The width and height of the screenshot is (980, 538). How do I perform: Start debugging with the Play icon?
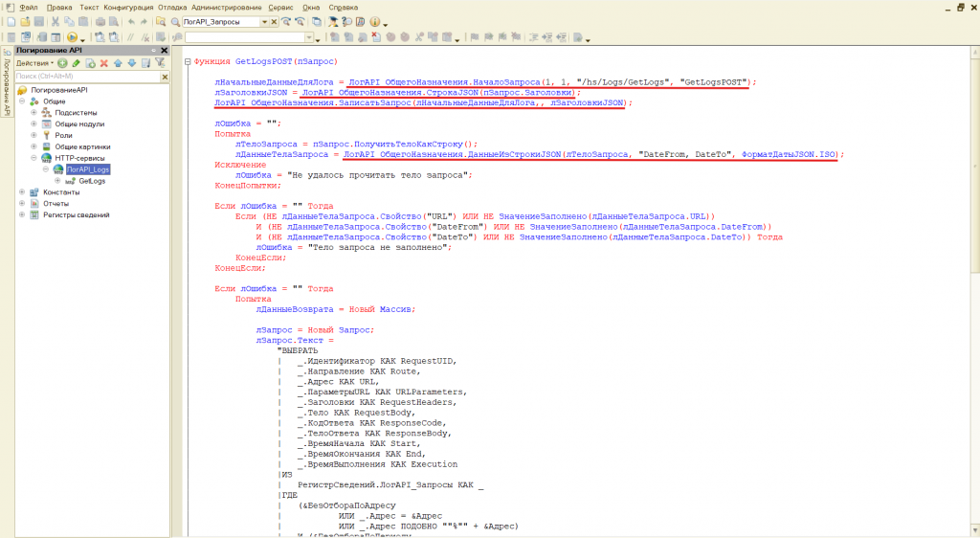coord(72,37)
